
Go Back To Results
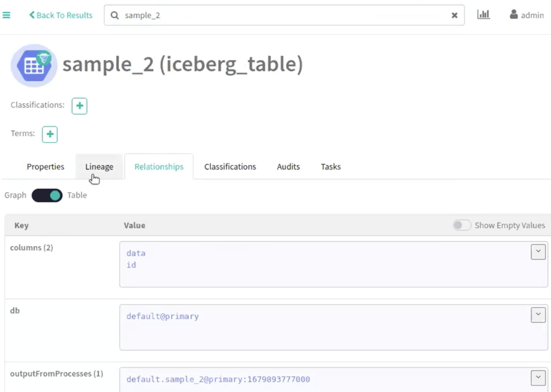(61, 15)
